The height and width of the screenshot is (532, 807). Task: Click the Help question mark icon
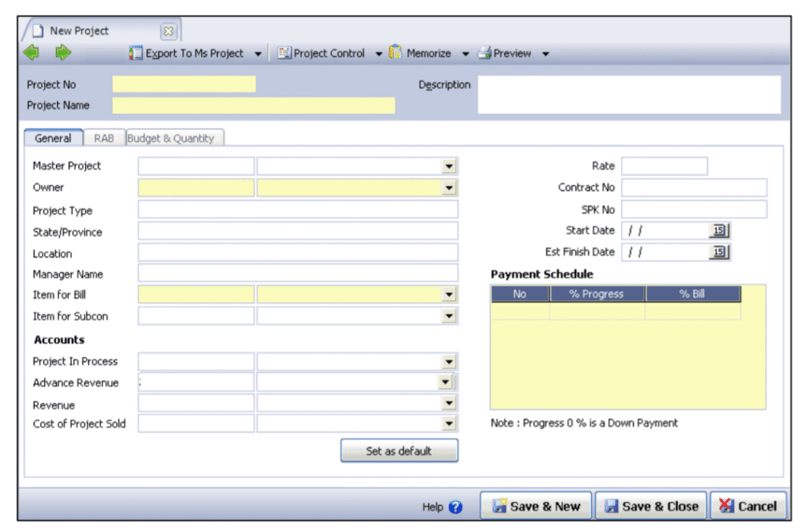point(456,508)
